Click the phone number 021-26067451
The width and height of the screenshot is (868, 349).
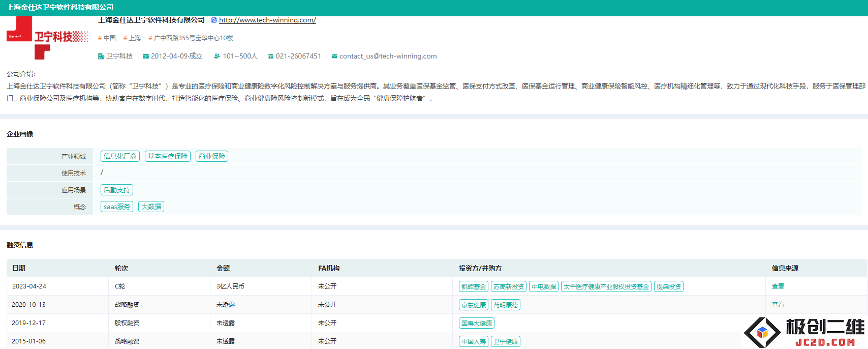point(298,56)
